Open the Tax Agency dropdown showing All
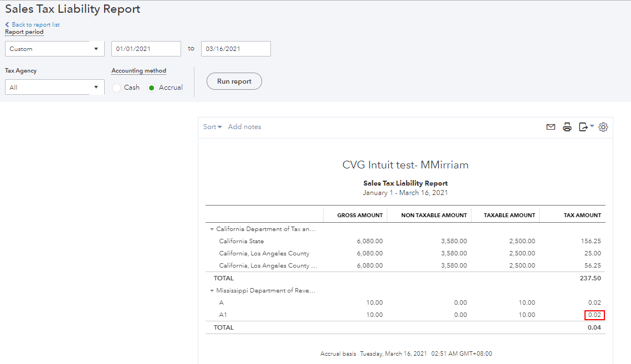This screenshot has width=631, height=364. [54, 87]
